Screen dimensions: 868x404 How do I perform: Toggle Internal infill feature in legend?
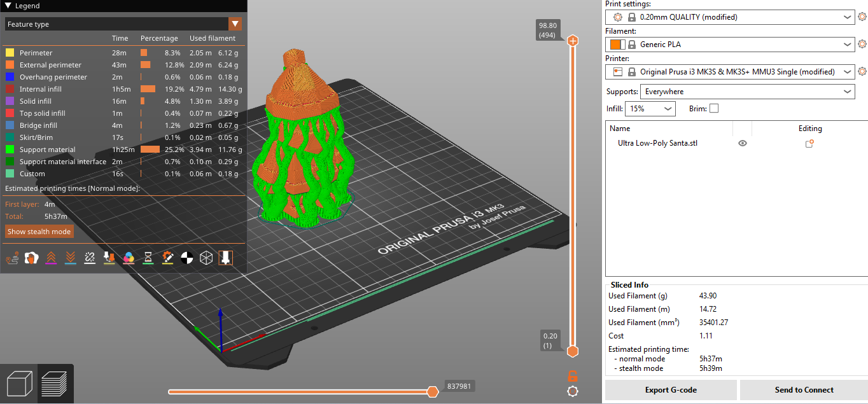coord(123,89)
